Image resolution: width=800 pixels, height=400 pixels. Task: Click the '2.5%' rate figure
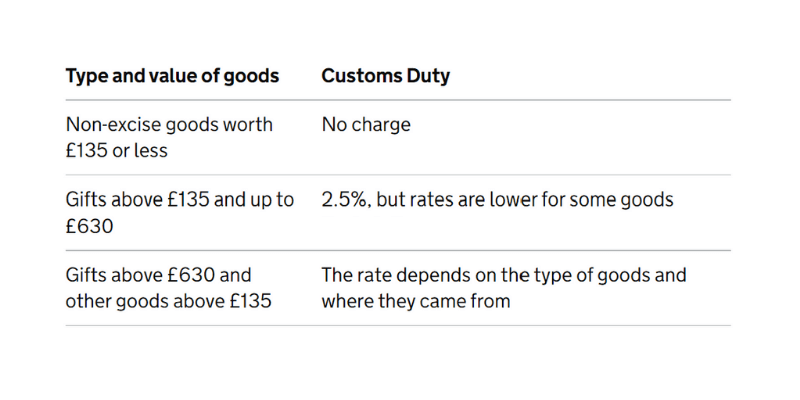[x=345, y=199]
